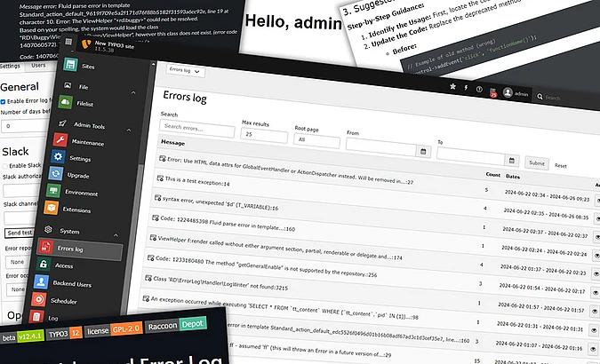Open the Errors log module selector dropdown
The height and width of the screenshot is (364, 600).
[x=187, y=69]
